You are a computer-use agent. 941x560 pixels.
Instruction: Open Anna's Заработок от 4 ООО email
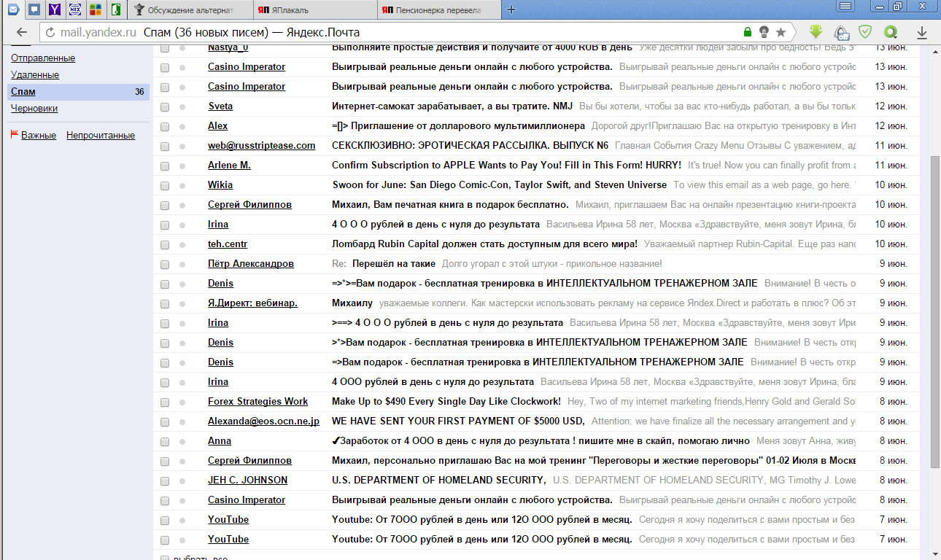541,441
